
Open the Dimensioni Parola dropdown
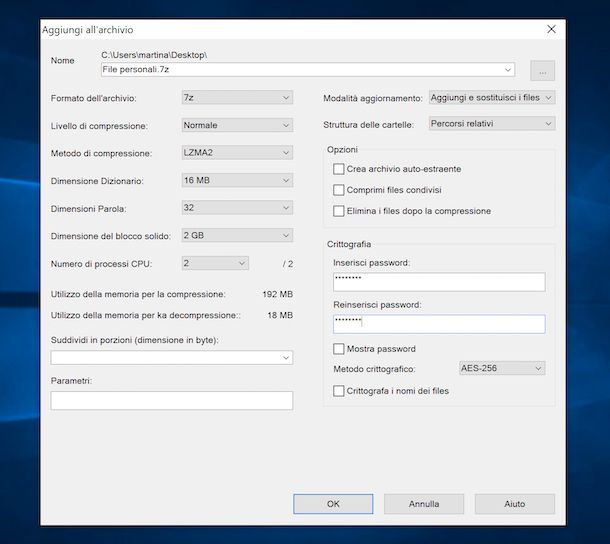[x=237, y=208]
